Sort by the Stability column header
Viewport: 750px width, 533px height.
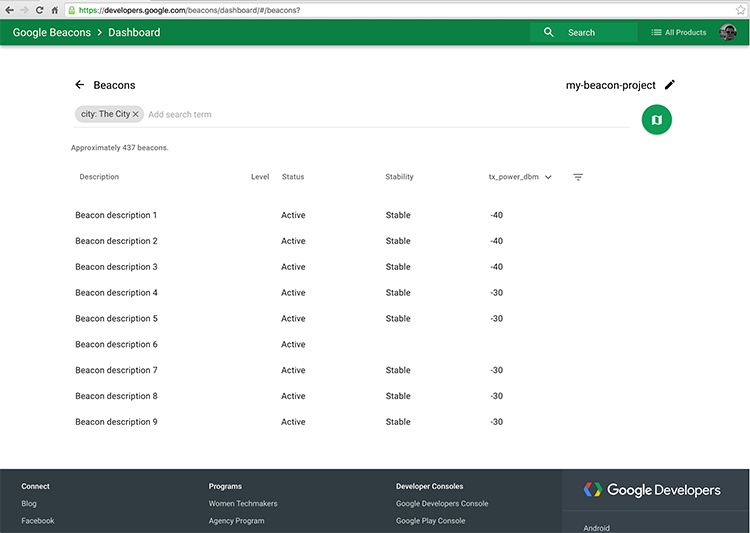(x=399, y=177)
